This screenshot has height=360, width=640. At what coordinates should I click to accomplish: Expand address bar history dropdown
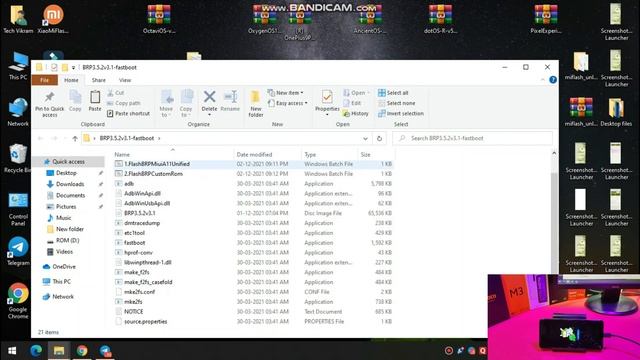365,138
